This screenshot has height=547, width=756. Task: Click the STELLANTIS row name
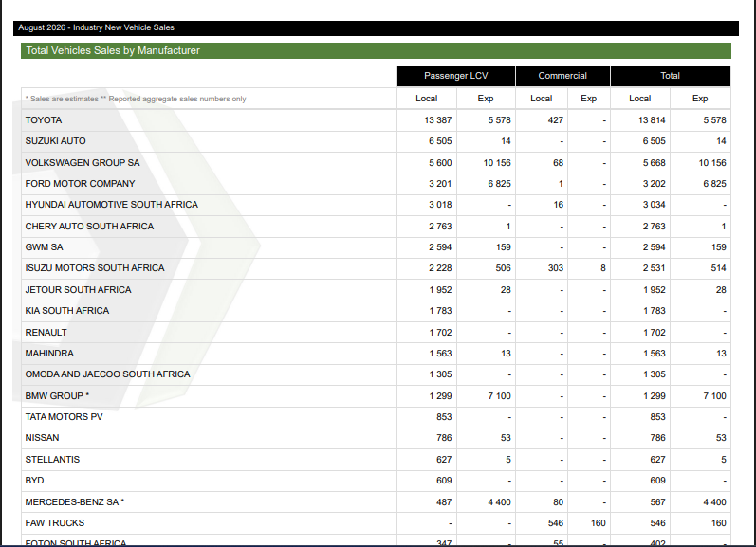pyautogui.click(x=52, y=460)
